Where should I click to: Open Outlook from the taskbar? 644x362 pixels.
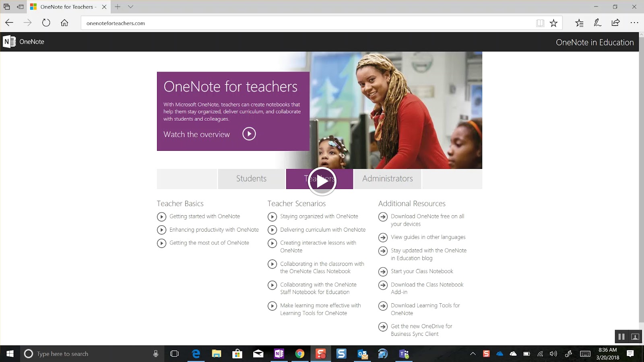(x=362, y=354)
